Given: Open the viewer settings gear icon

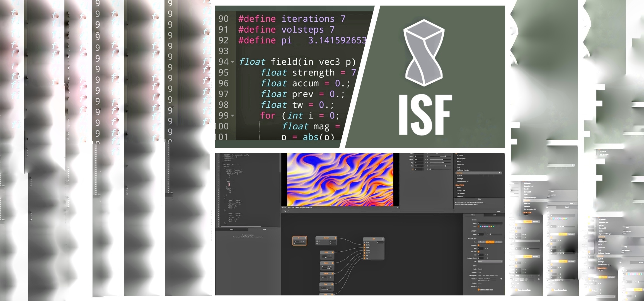Looking at the screenshot, I should coord(398,207).
